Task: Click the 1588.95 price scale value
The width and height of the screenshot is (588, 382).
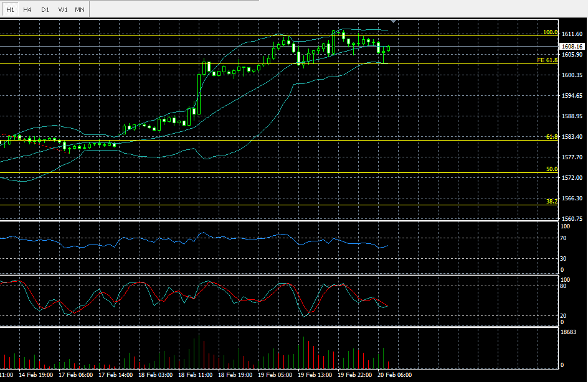Action: coord(572,116)
